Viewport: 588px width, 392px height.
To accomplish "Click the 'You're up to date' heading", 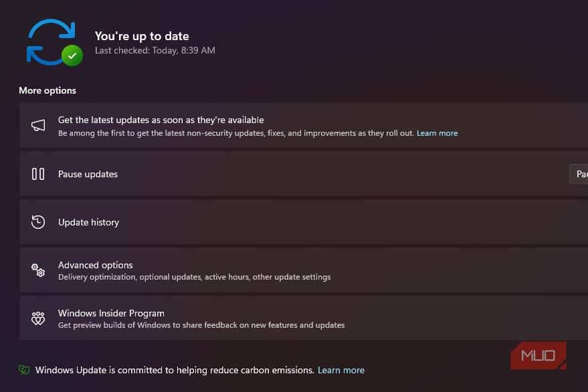I will pyautogui.click(x=142, y=36).
